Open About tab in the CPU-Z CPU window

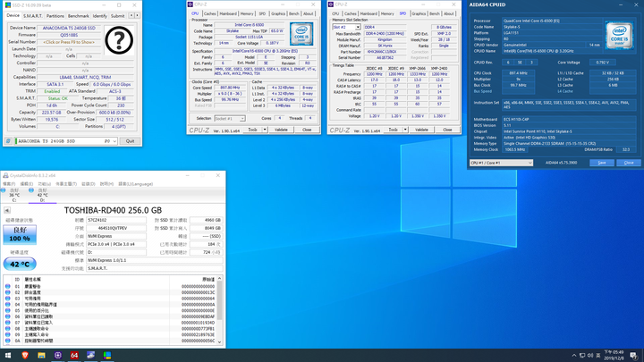(308, 13)
